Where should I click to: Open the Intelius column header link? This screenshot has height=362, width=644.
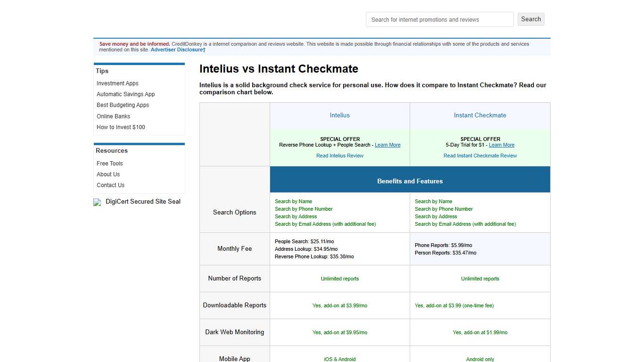point(339,115)
